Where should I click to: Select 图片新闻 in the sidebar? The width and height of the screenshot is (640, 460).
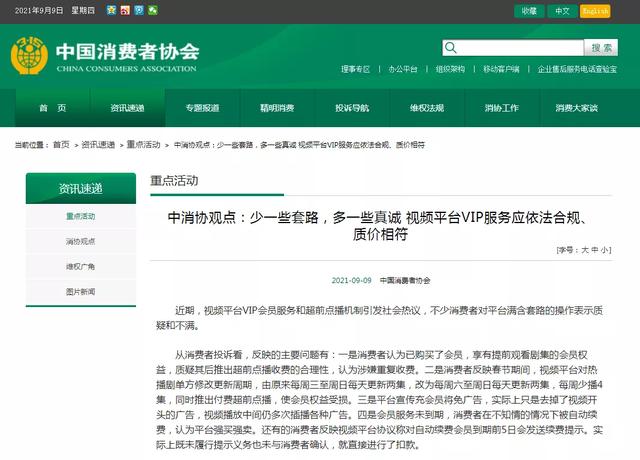[x=80, y=291]
